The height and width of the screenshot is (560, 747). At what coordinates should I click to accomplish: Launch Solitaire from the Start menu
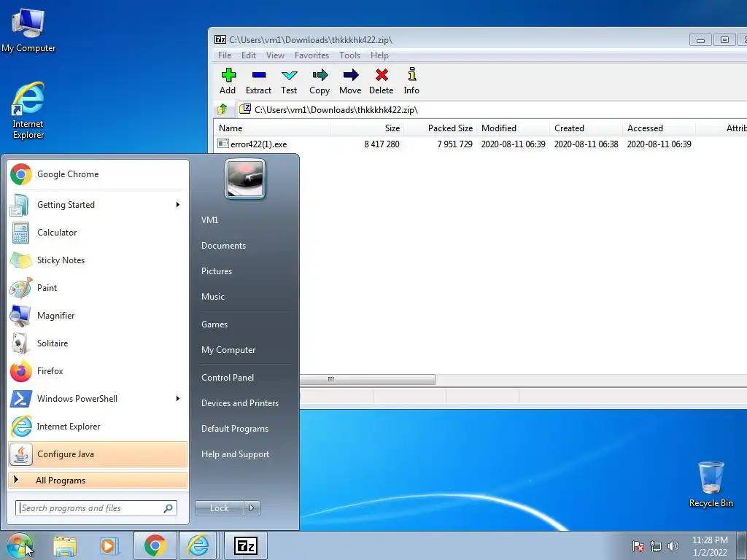click(98, 343)
